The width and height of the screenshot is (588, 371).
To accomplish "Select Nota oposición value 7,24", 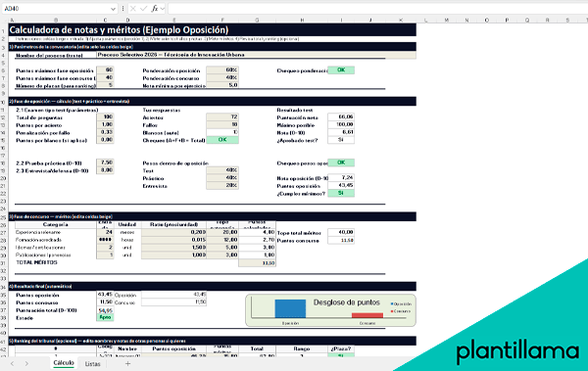I will (341, 177).
